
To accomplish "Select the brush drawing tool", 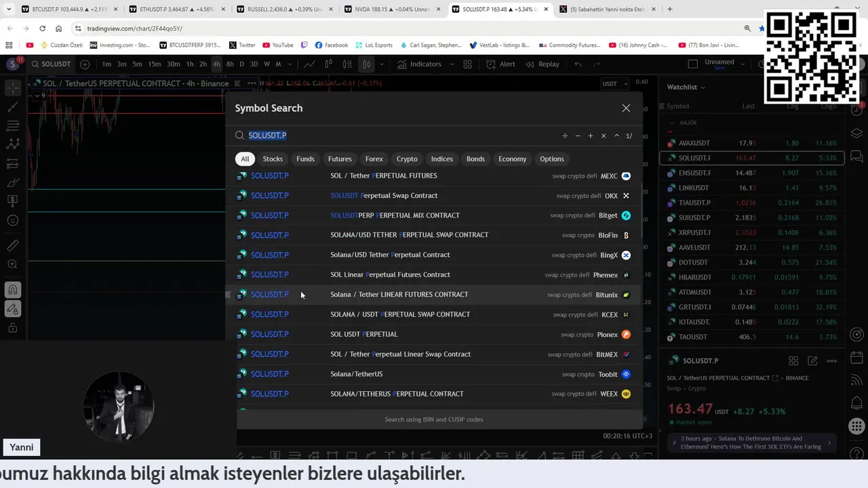I will 12,182.
